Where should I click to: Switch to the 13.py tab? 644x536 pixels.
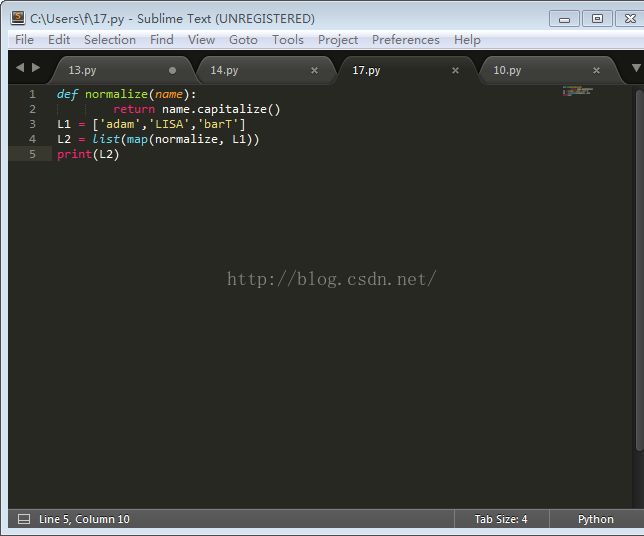tap(123, 70)
